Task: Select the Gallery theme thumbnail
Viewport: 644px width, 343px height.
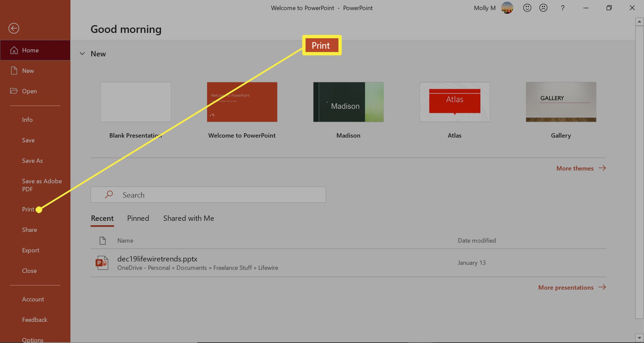Action: tap(561, 102)
